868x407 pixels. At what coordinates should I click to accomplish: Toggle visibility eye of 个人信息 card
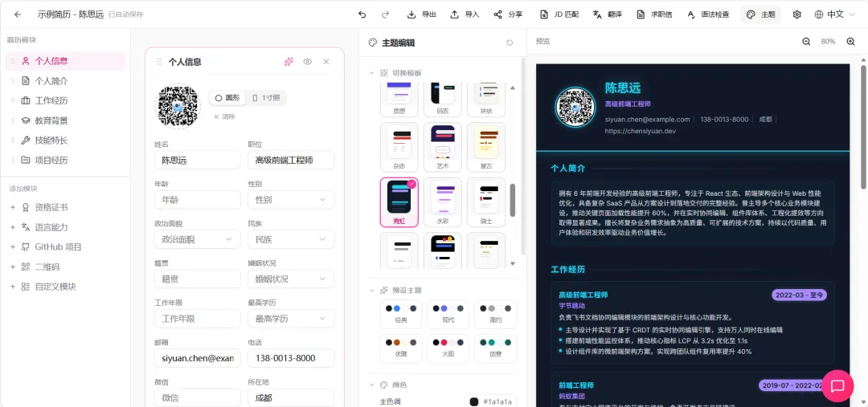[308, 61]
